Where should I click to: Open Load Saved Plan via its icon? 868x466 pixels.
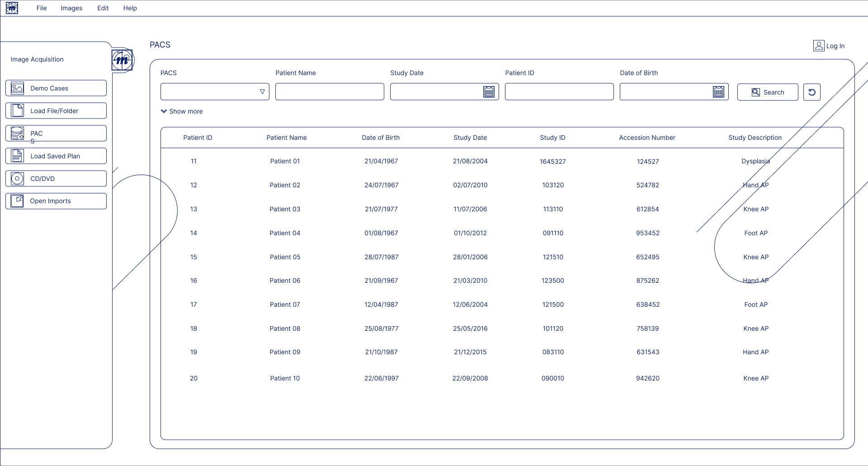[17, 156]
